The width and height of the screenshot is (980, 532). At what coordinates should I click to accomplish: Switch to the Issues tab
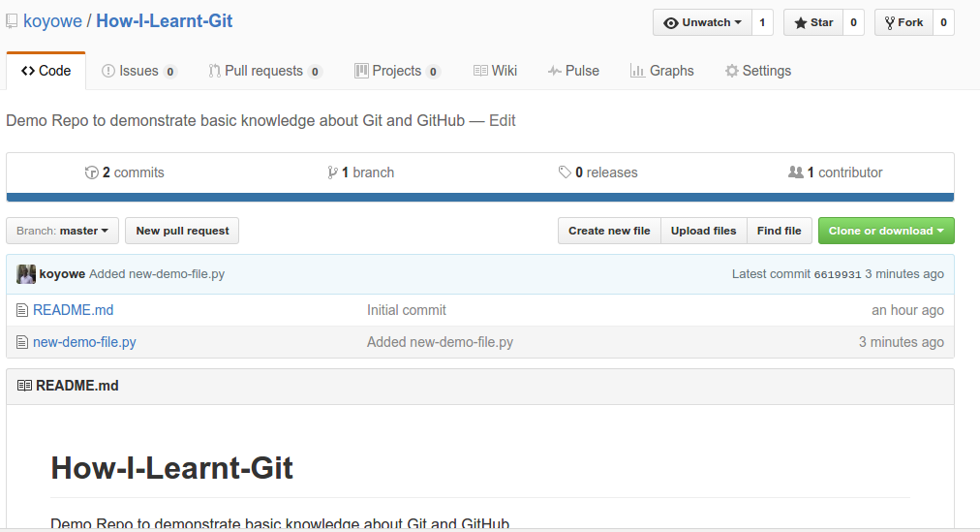point(138,71)
